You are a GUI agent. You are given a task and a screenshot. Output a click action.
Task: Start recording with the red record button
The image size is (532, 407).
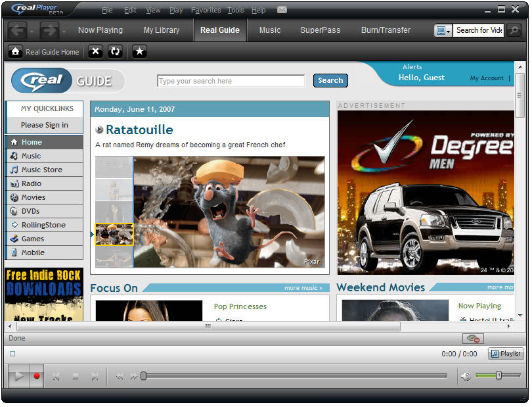[x=37, y=376]
